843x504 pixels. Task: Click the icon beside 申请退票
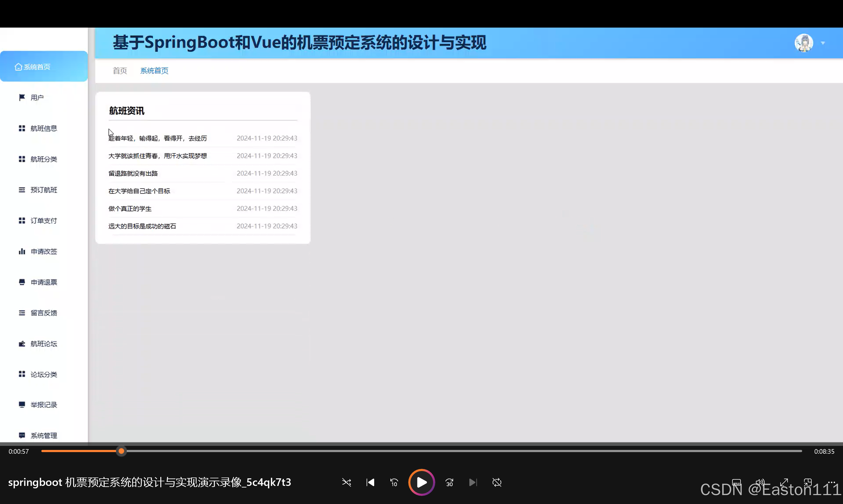(22, 282)
